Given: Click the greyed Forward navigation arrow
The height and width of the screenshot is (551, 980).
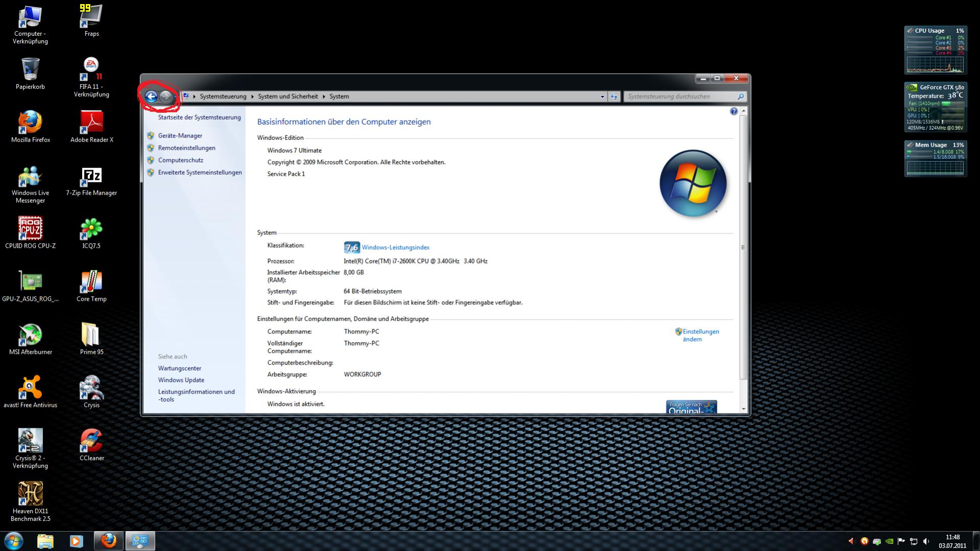Looking at the screenshot, I should [x=165, y=97].
